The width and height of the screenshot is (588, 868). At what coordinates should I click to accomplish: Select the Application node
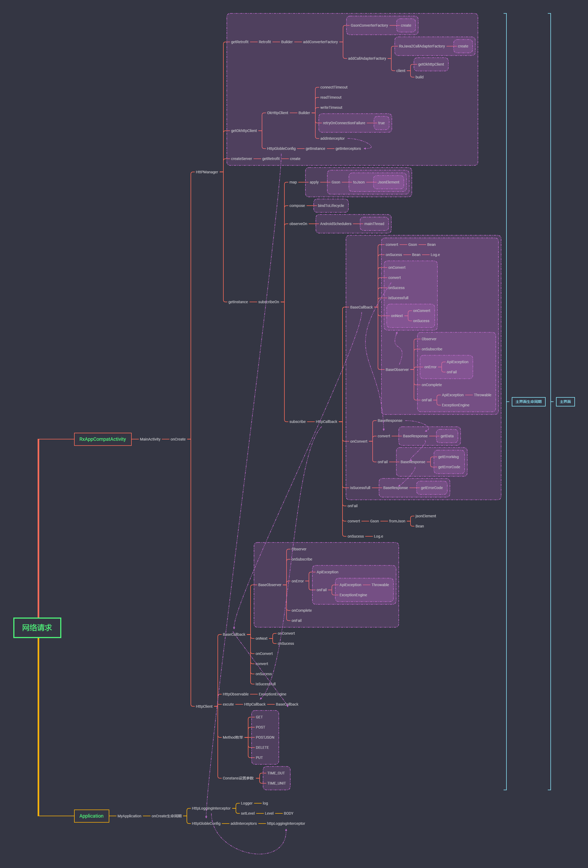tap(91, 816)
